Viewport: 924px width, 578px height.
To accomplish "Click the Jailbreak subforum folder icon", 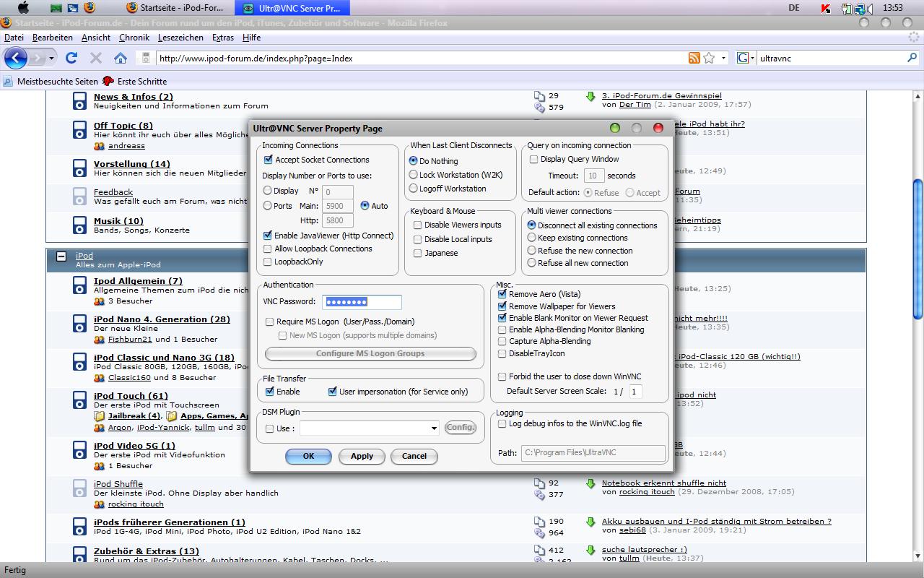I will [x=100, y=416].
